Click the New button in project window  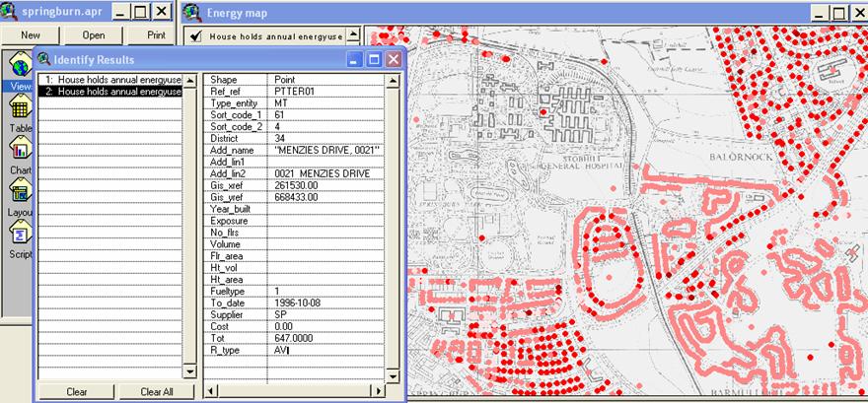(x=30, y=34)
